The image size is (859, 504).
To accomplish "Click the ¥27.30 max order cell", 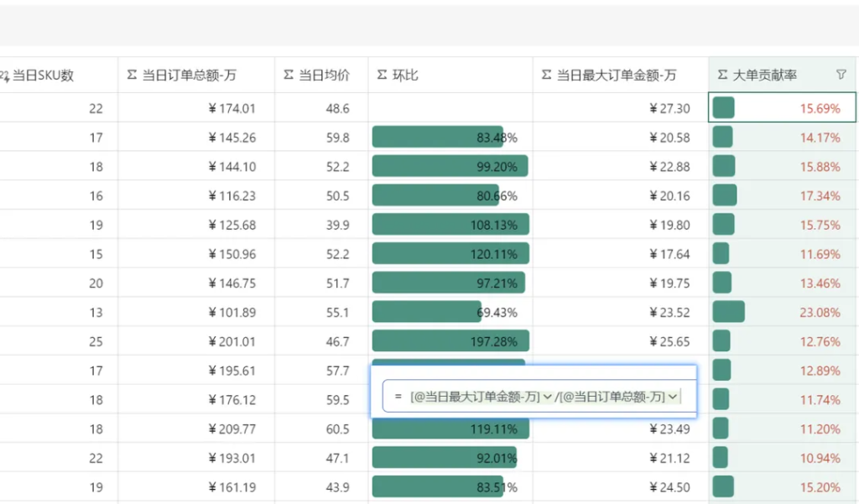I will (621, 108).
